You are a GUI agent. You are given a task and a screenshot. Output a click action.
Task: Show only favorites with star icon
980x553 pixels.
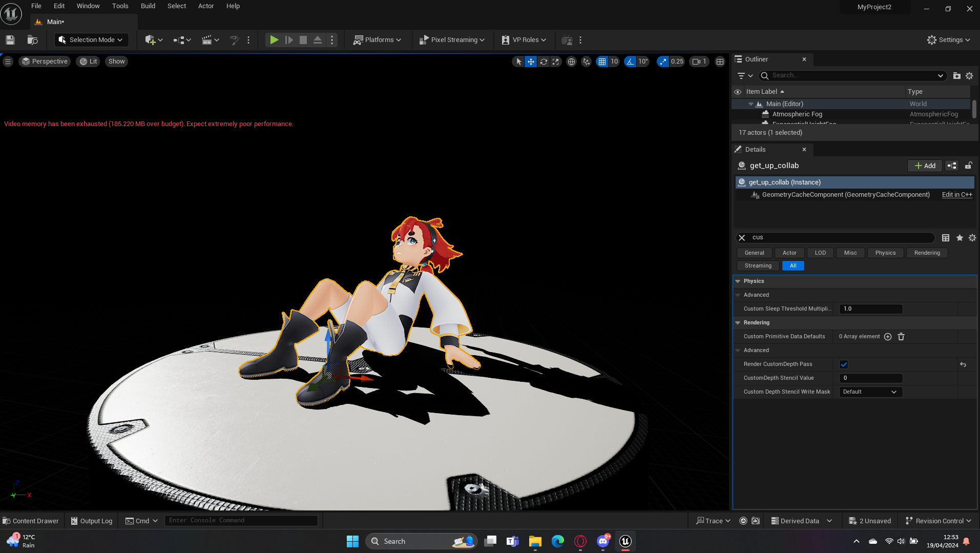[x=960, y=238]
